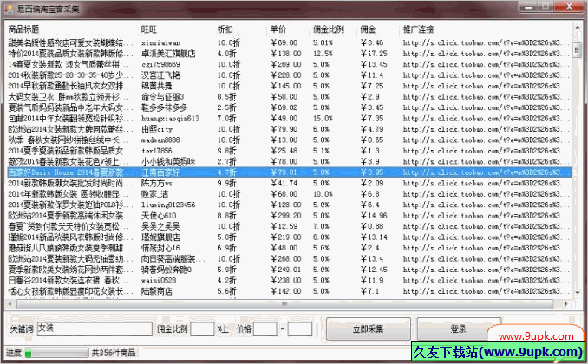Click the price cell ￥299.20
The image size is (588, 364).
[285, 216]
